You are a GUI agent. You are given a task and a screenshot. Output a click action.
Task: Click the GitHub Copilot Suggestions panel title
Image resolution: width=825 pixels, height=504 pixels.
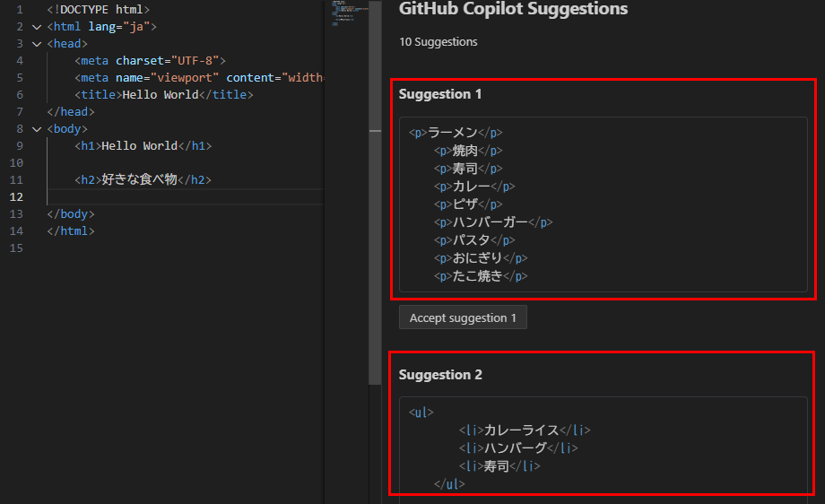(x=514, y=10)
